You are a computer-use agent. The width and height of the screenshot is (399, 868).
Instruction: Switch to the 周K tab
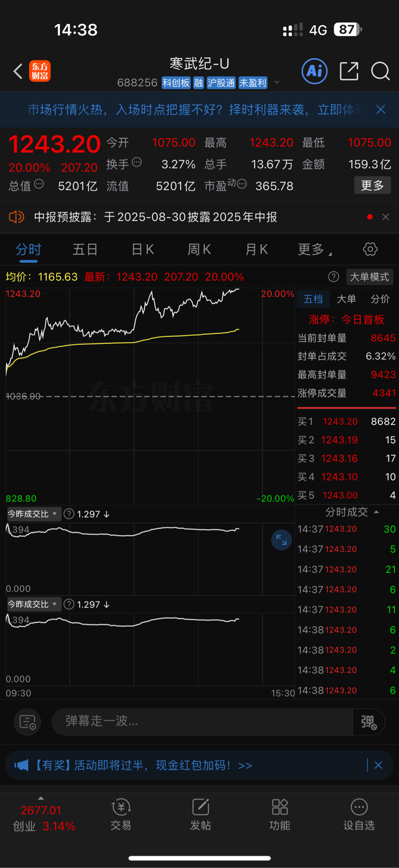click(x=199, y=250)
